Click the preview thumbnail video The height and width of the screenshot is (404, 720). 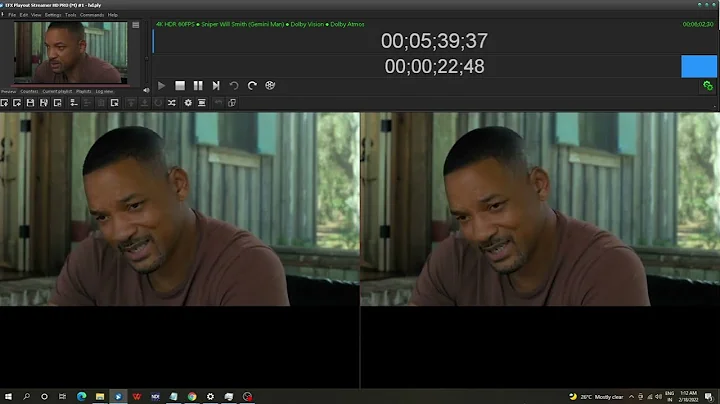pos(70,52)
